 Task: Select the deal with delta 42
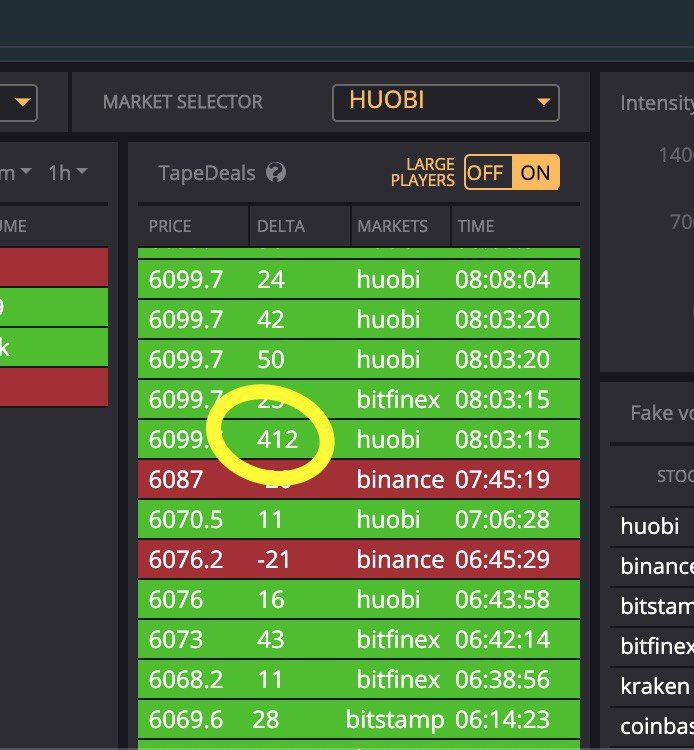point(359,320)
